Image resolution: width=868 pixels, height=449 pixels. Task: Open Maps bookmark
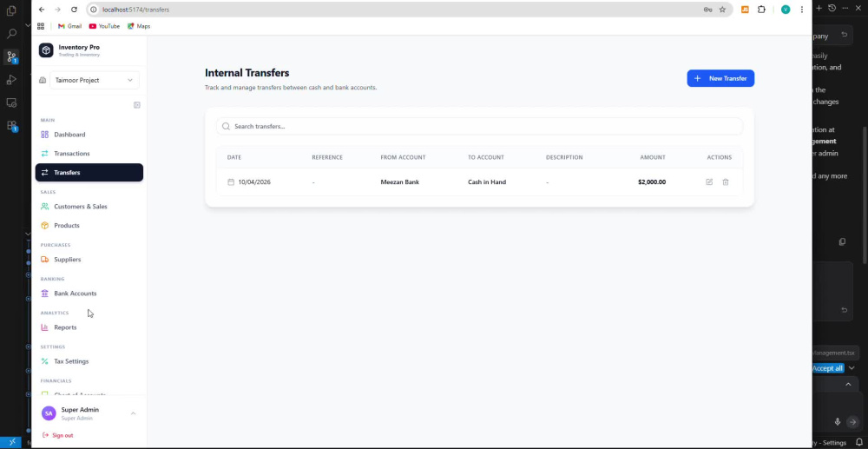click(138, 26)
